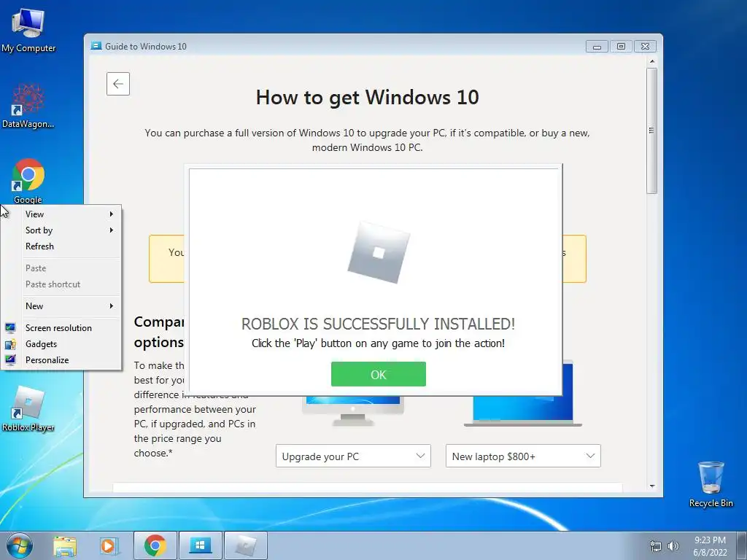Click the Guide to Windows 10 title icon
747x560 pixels.
96,46
